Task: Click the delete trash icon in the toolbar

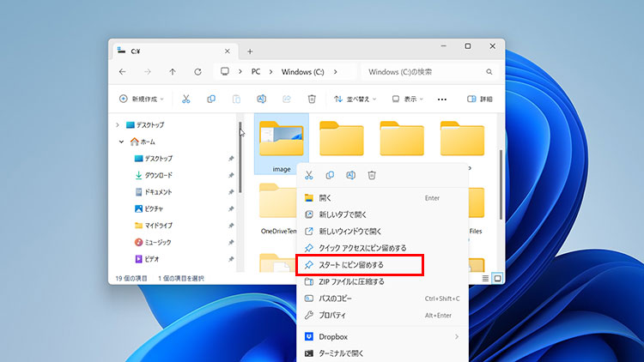Action: point(312,99)
